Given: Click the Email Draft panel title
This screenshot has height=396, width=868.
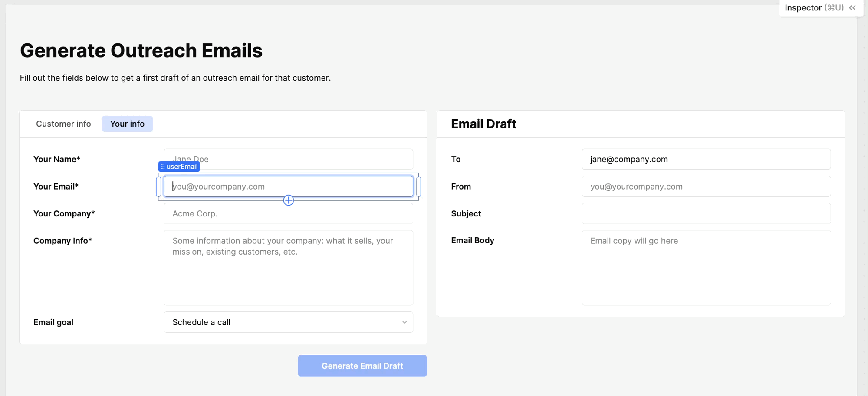Looking at the screenshot, I should [483, 124].
